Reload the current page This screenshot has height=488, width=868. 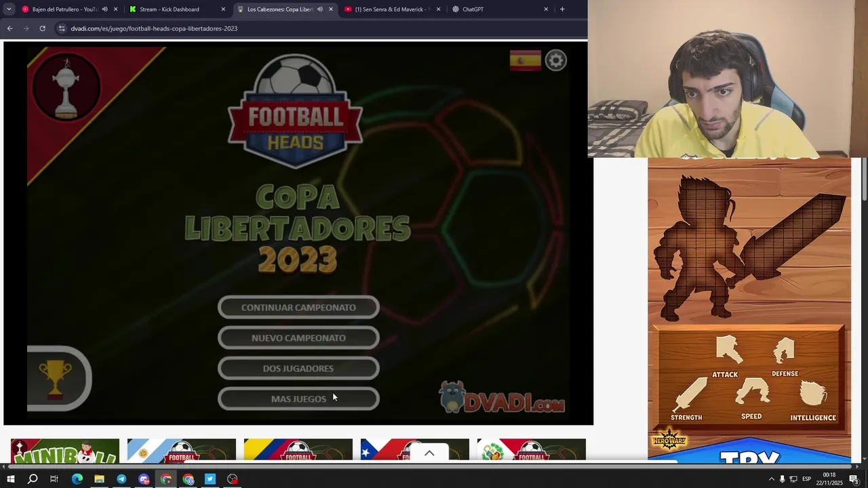click(42, 28)
